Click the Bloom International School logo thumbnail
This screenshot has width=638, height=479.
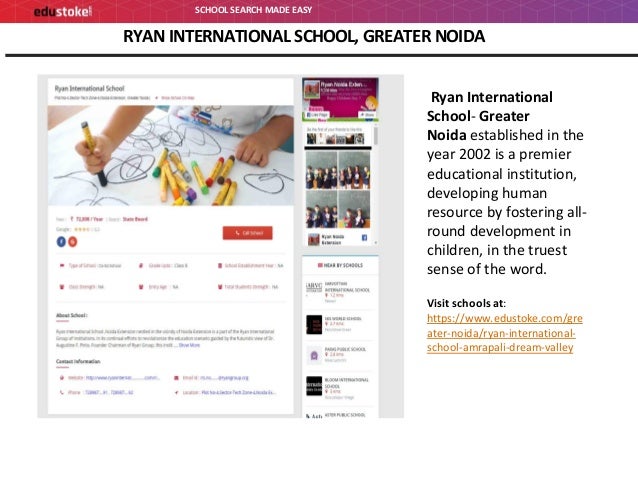coord(314,386)
